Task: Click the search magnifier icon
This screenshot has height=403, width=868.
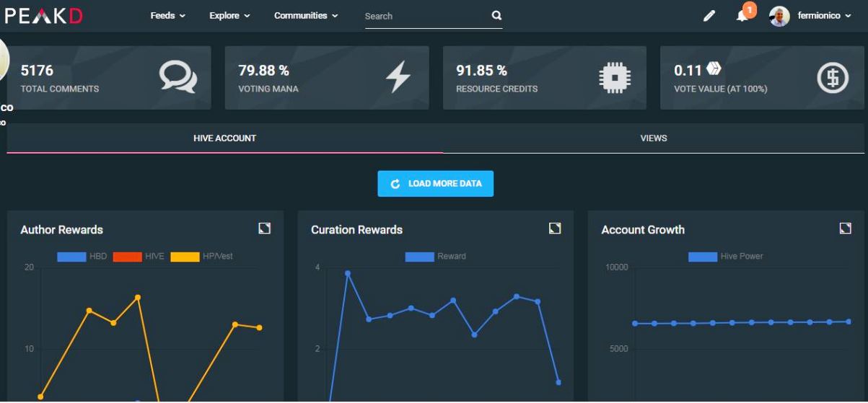Action: point(496,15)
